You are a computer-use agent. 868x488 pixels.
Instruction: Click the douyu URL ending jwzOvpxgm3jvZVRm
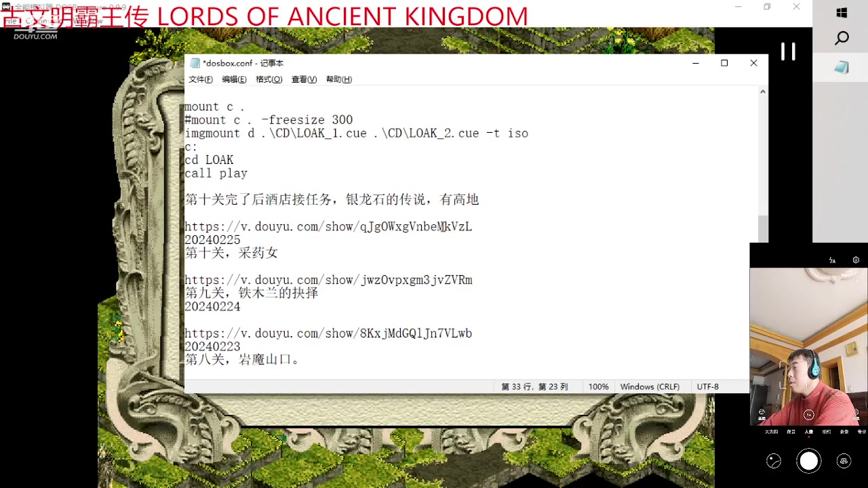pos(328,280)
